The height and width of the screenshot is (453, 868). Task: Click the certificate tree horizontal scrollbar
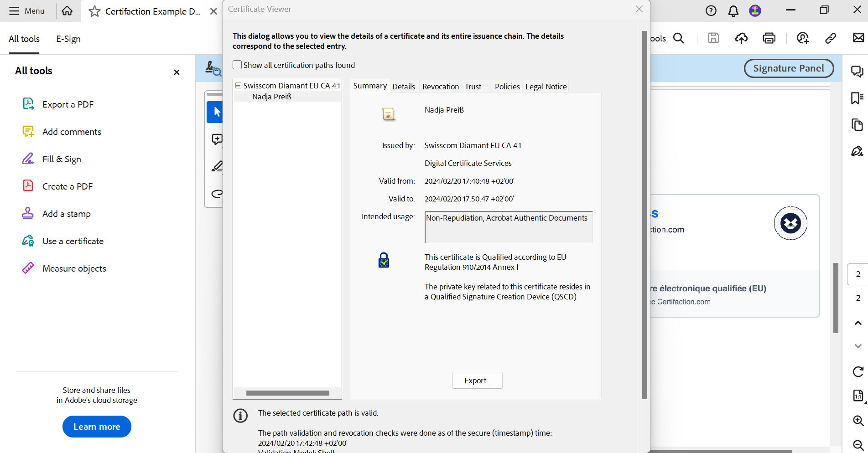tap(287, 393)
